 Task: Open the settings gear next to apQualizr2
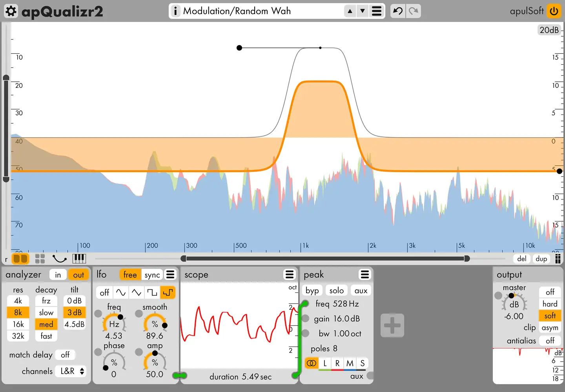click(x=11, y=11)
